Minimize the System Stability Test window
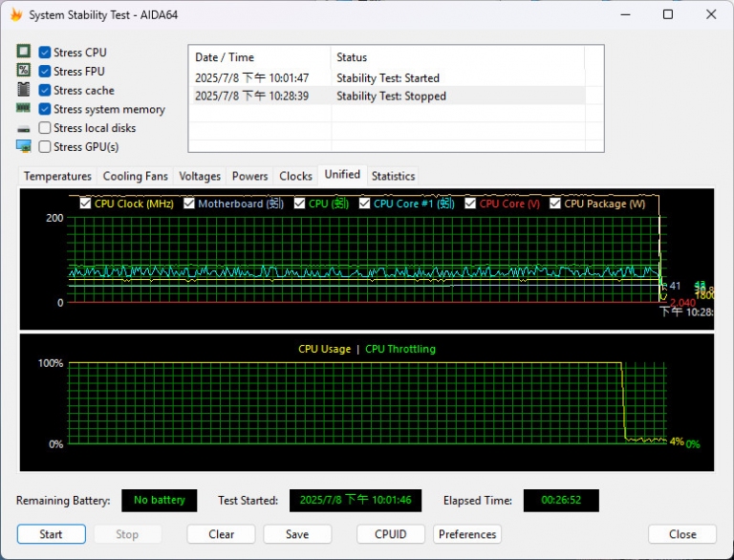Screen dimensions: 734x560 [x=625, y=14]
